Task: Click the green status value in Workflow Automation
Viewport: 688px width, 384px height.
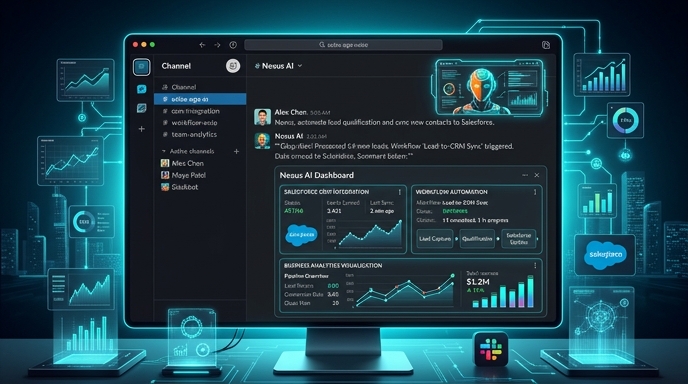Action: pyautogui.click(x=455, y=211)
